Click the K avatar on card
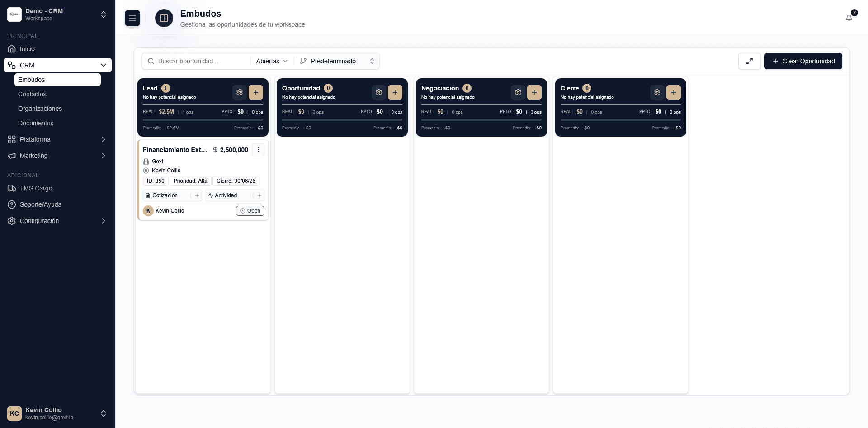 click(148, 211)
